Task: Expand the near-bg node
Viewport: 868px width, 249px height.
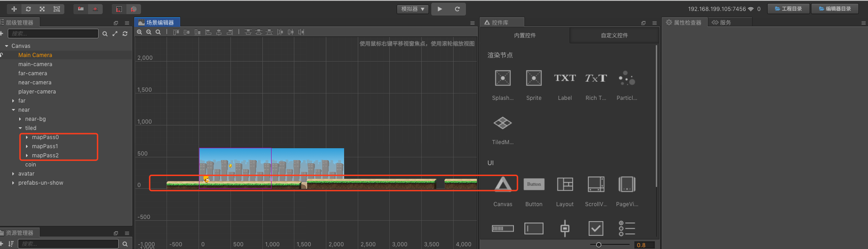Action: click(x=20, y=119)
